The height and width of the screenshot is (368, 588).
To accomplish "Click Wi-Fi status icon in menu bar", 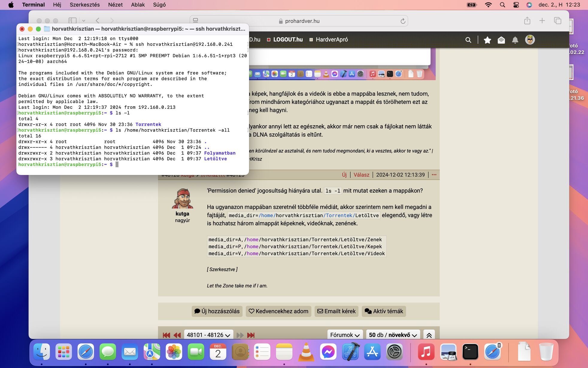I will click(x=488, y=5).
